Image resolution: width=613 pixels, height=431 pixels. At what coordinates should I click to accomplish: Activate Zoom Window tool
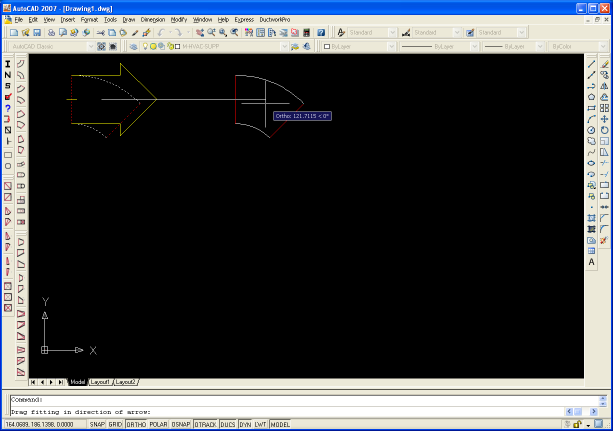pyautogui.click(x=222, y=32)
